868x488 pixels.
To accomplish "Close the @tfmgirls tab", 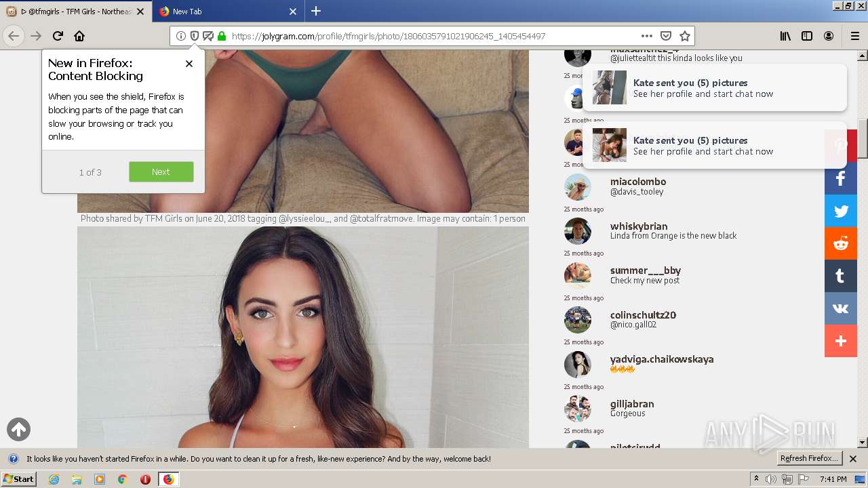I will (x=140, y=12).
